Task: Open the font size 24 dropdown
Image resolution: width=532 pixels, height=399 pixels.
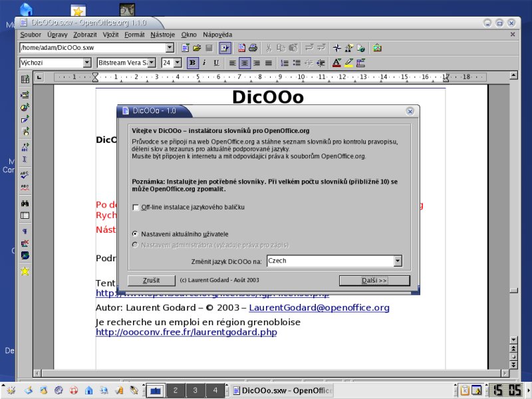Action: click(178, 63)
